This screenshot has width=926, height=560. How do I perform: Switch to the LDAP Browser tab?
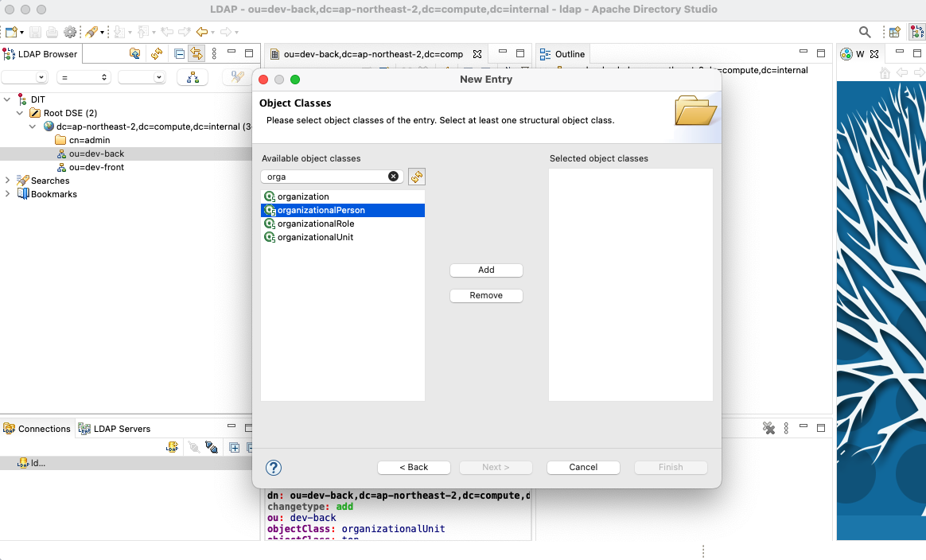41,54
